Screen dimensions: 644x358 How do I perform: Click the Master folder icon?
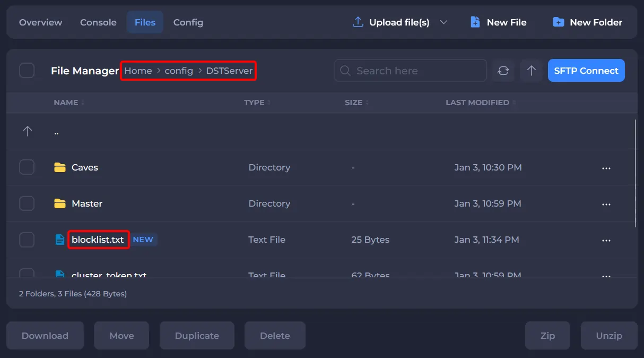pyautogui.click(x=60, y=203)
